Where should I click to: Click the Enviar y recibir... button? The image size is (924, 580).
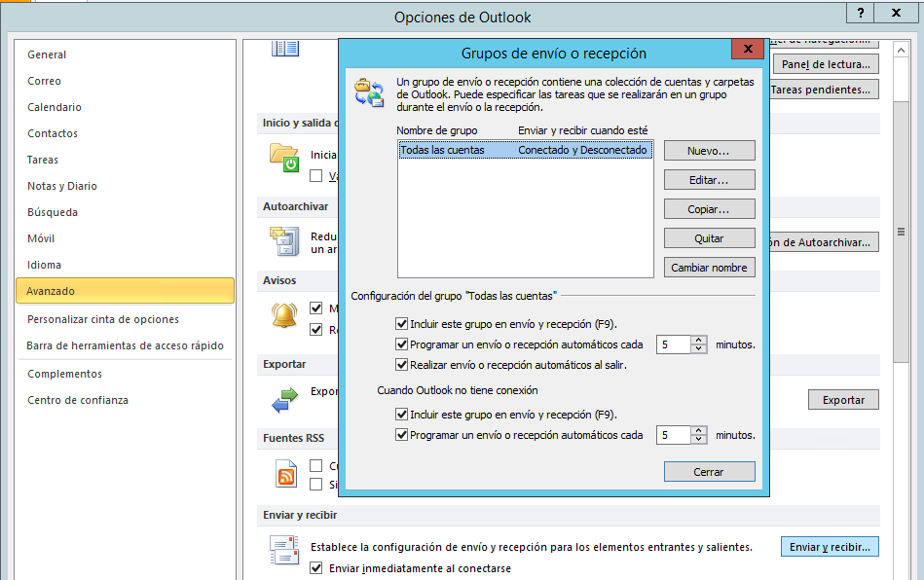(830, 547)
